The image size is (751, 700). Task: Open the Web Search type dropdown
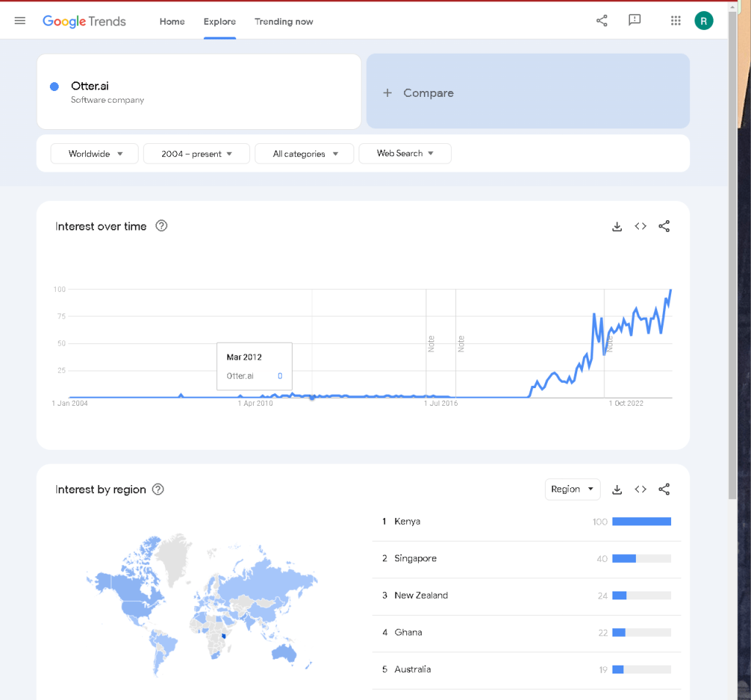405,153
